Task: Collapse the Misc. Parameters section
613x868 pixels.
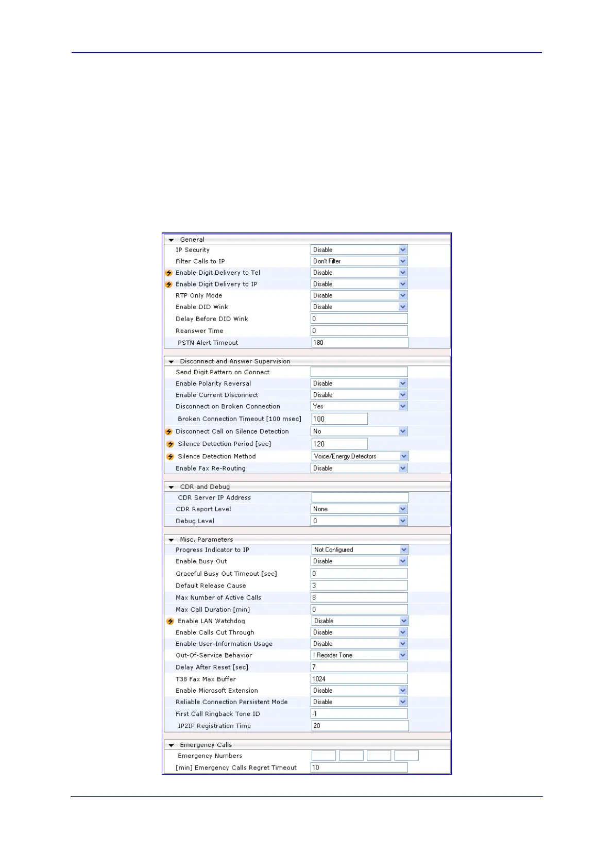Action: 172,540
